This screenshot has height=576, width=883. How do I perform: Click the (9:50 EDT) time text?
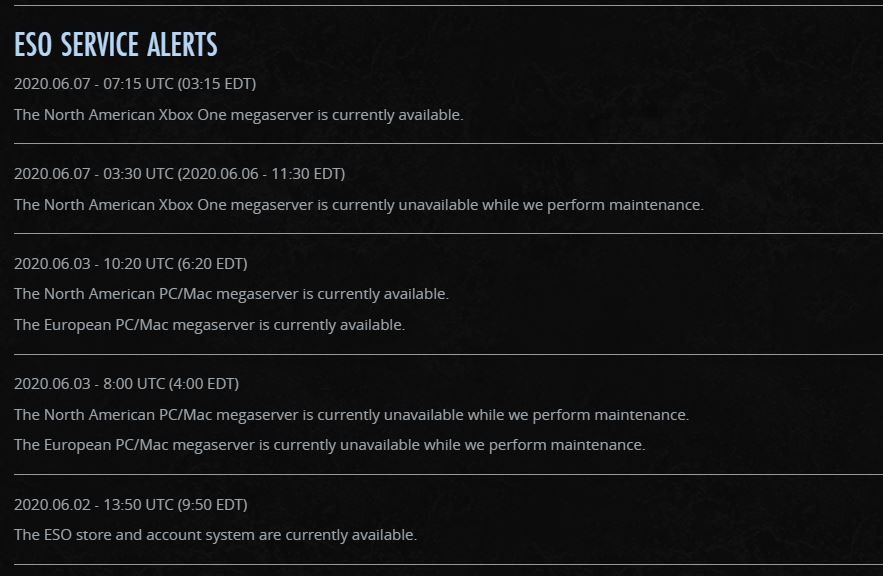click(212, 504)
